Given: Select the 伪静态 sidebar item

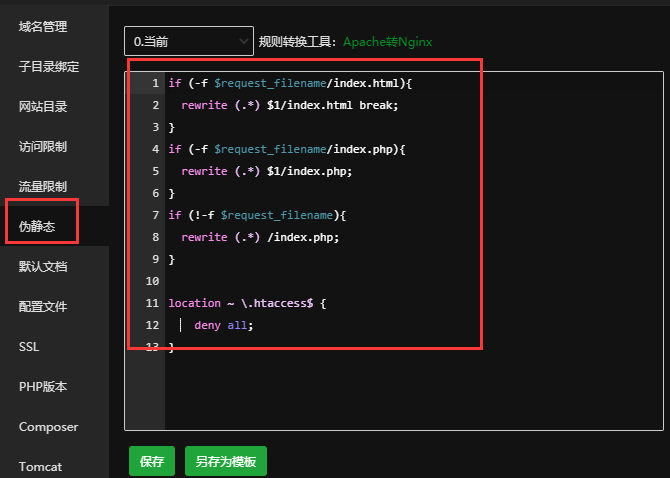Looking at the screenshot, I should (x=36, y=227).
